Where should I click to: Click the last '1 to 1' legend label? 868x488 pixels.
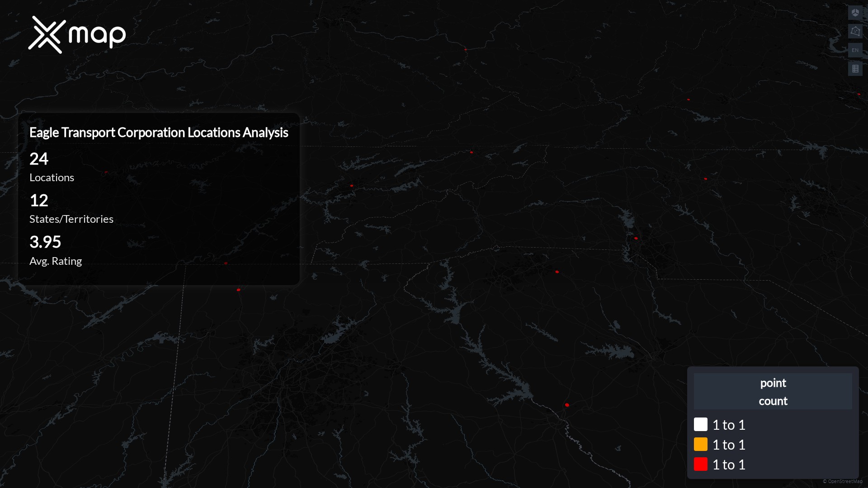pos(729,465)
